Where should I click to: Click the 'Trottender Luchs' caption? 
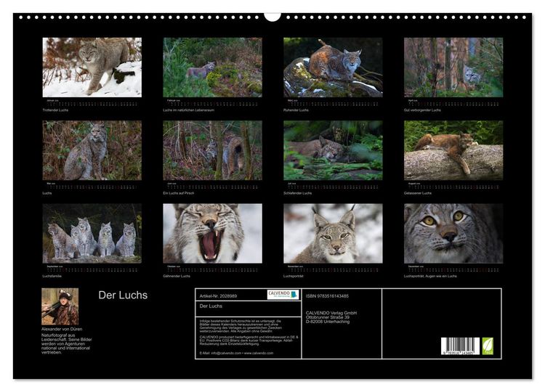pyautogui.click(x=55, y=110)
